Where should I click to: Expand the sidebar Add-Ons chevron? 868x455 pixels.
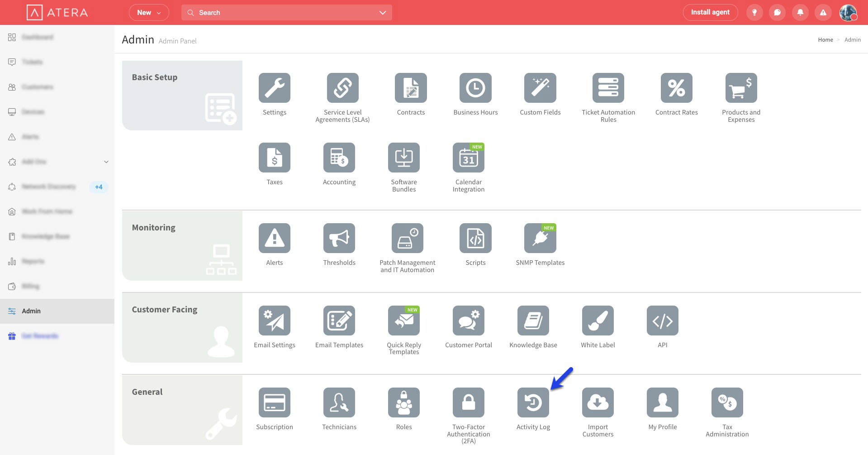tap(106, 162)
